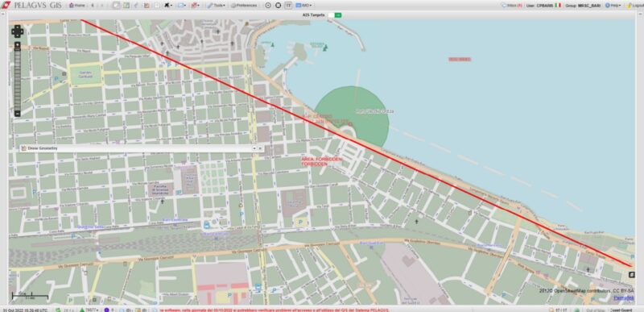Zoom out with the minus button
Viewport: 644px width, 312px height.
(x=17, y=113)
